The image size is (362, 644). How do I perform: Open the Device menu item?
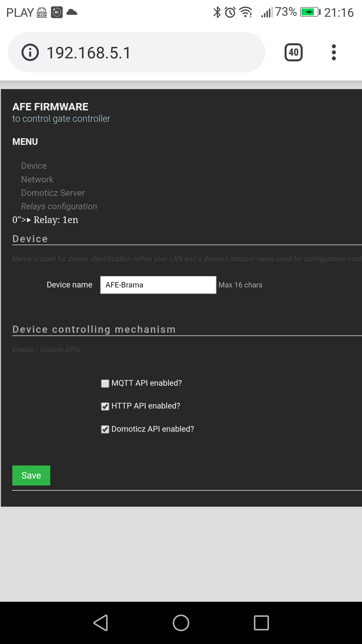click(x=34, y=166)
